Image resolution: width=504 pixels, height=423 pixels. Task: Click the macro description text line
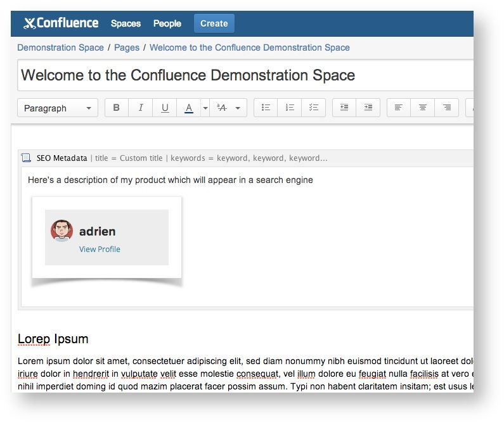(x=171, y=180)
